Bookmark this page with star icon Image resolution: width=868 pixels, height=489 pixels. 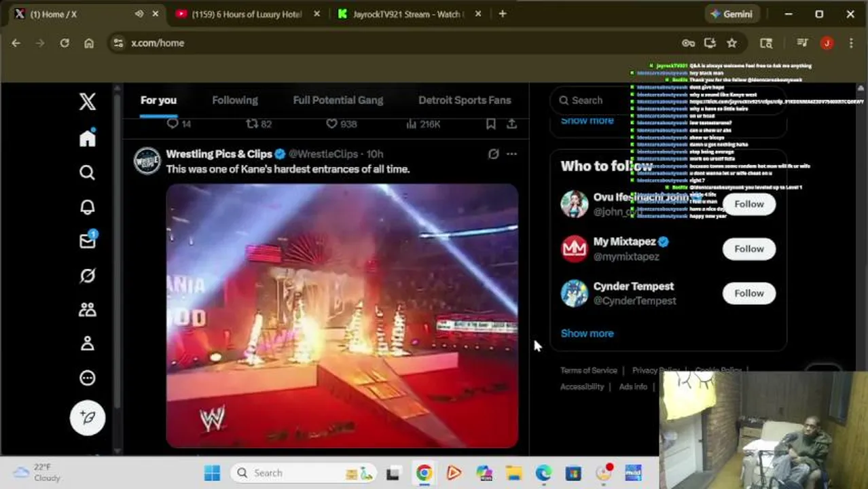click(731, 43)
